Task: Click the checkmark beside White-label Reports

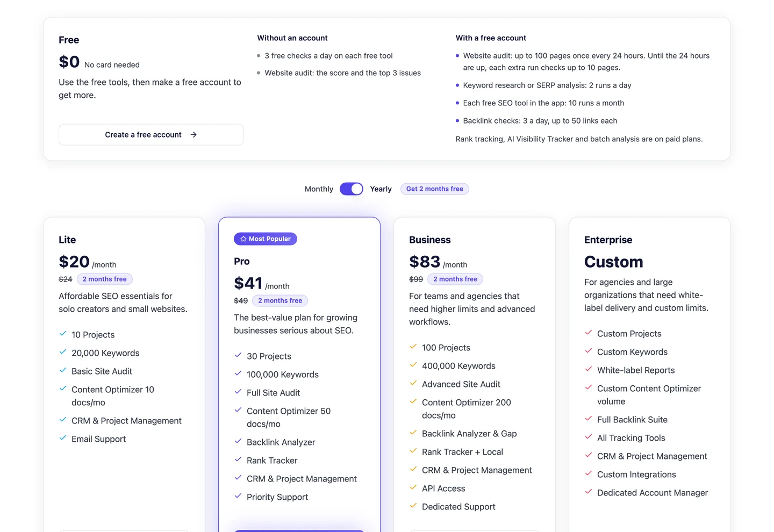Action: 589,370
